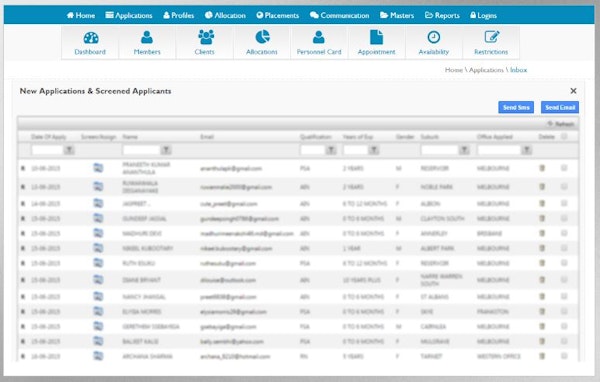This screenshot has height=382, width=600.
Task: Delete the Praneeth Kumar application via trash icon
Action: tap(542, 168)
